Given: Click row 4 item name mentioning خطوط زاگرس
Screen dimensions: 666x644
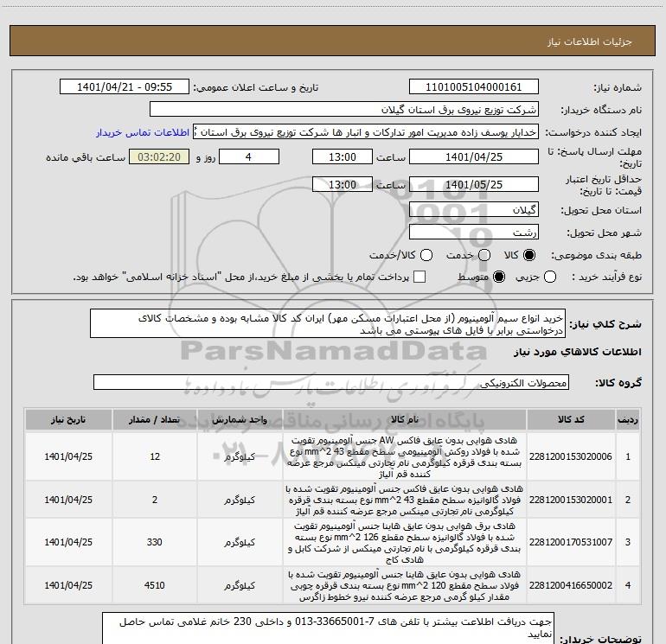Looking at the screenshot, I should pos(404,585).
